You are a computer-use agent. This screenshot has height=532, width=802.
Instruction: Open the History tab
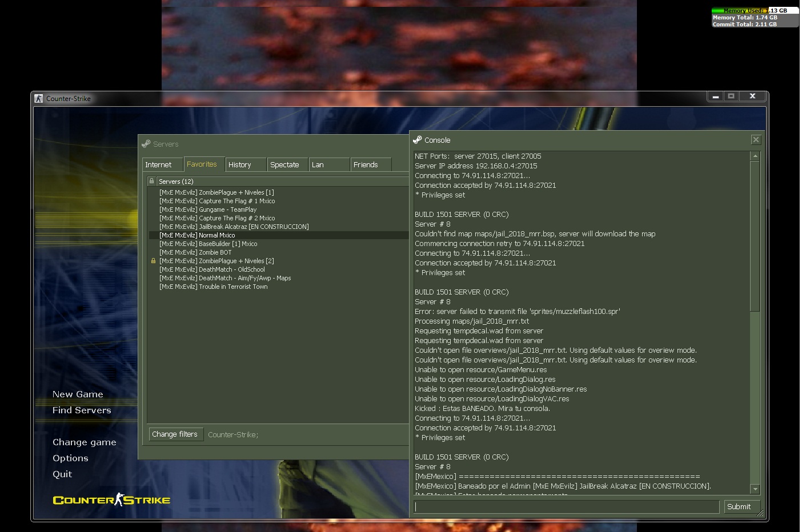click(x=246, y=164)
